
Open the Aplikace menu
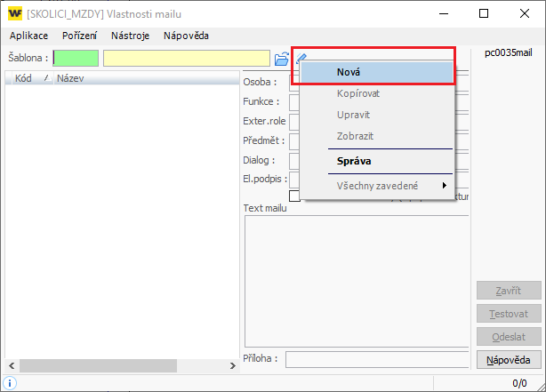[x=28, y=36]
